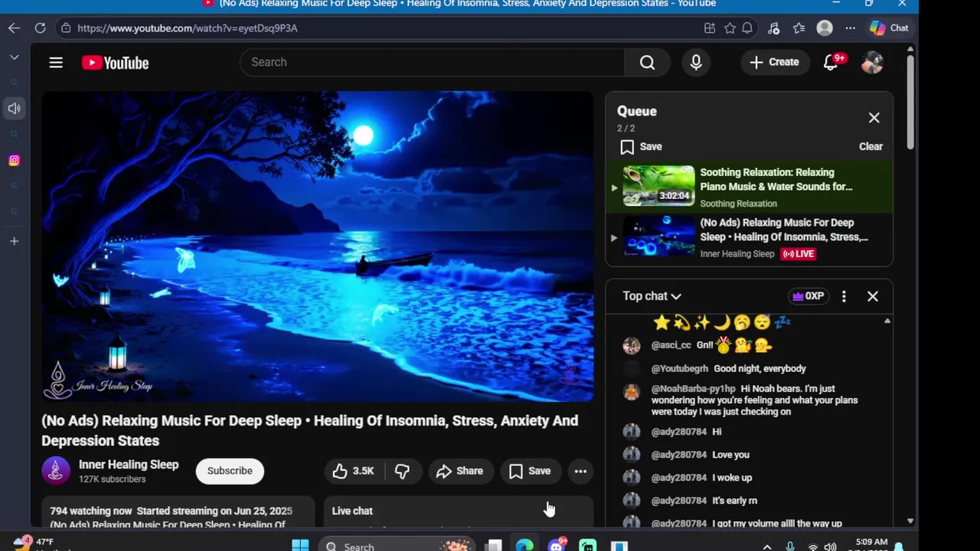
Task: Like the video with 3.5K thumbs up
Action: 353,471
